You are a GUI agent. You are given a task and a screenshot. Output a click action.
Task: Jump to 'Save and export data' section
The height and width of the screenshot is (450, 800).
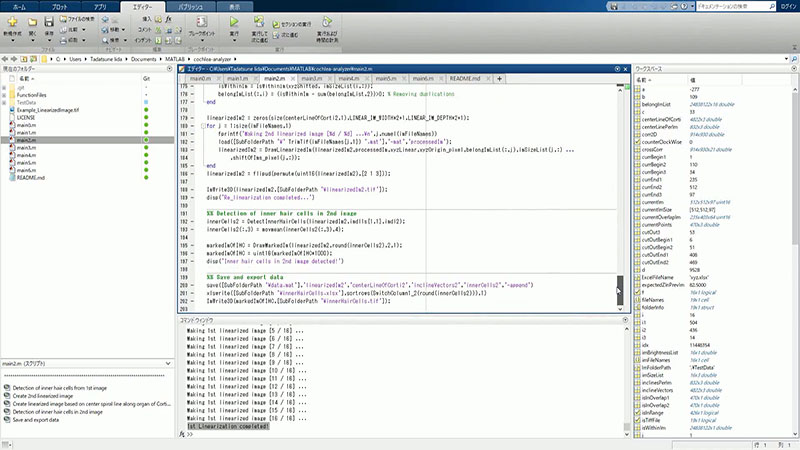(35, 420)
